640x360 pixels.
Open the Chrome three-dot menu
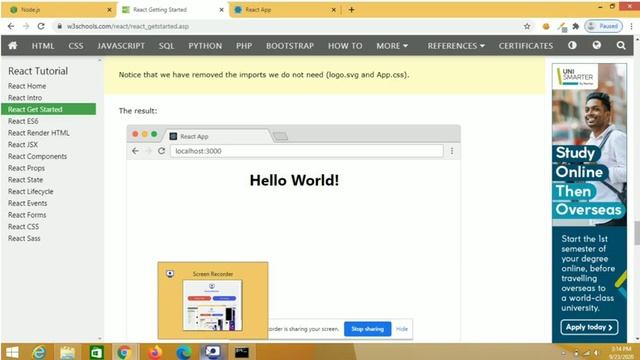(x=631, y=26)
